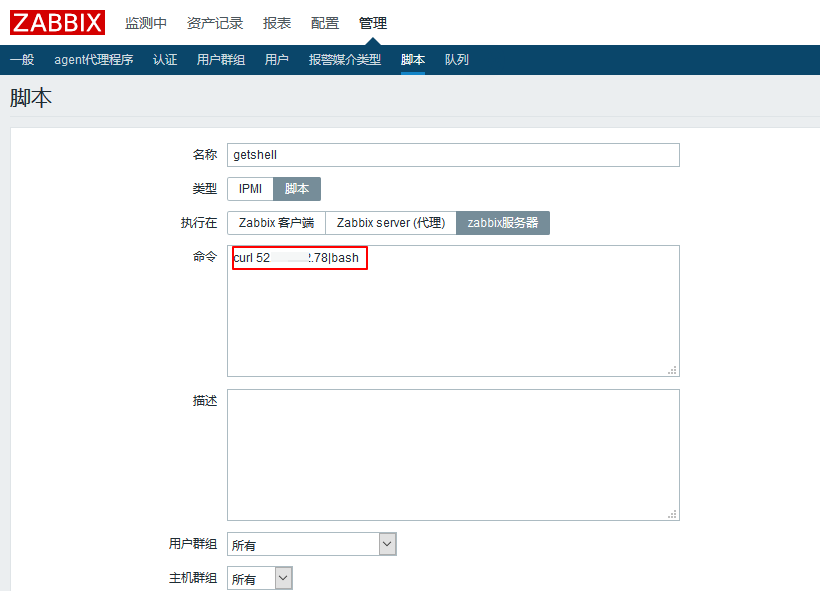Click the ZABBIX logo

pos(58,22)
